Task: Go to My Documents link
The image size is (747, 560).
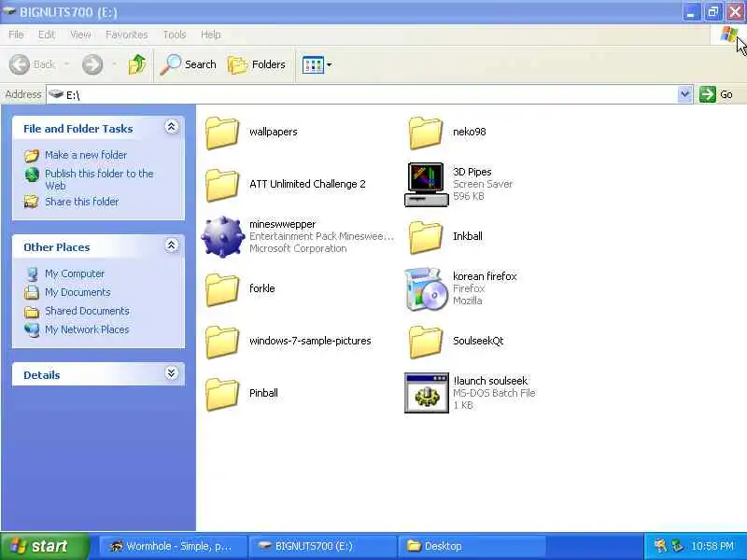Action: click(x=78, y=292)
